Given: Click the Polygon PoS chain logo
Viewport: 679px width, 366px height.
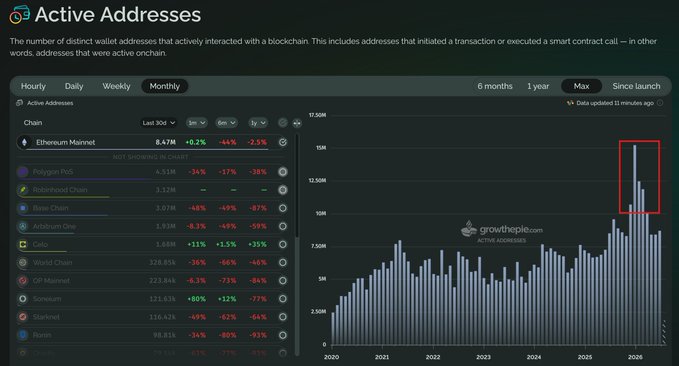Looking at the screenshot, I should (23, 172).
